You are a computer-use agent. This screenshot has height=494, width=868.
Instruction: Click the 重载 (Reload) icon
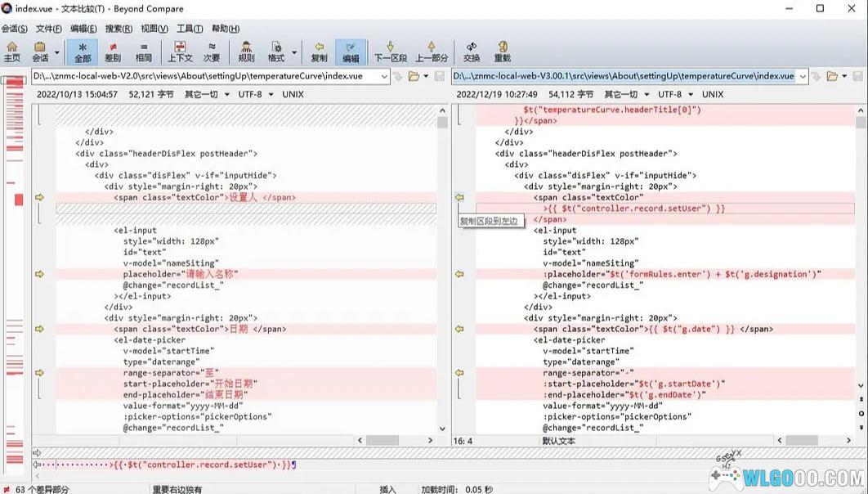point(502,52)
